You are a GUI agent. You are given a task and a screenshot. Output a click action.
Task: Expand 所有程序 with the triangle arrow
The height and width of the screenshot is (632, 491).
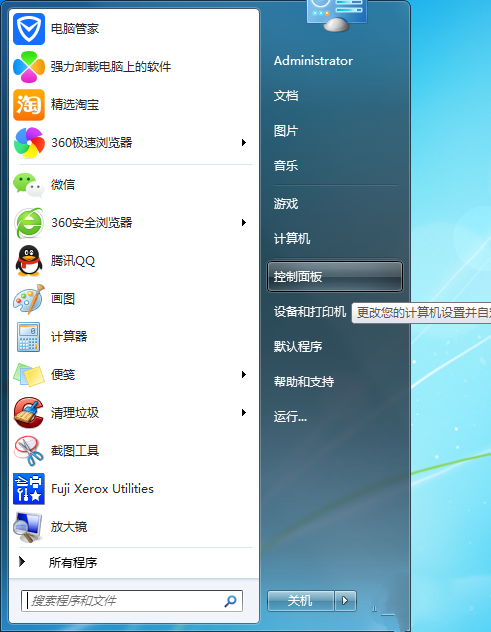click(x=22, y=561)
